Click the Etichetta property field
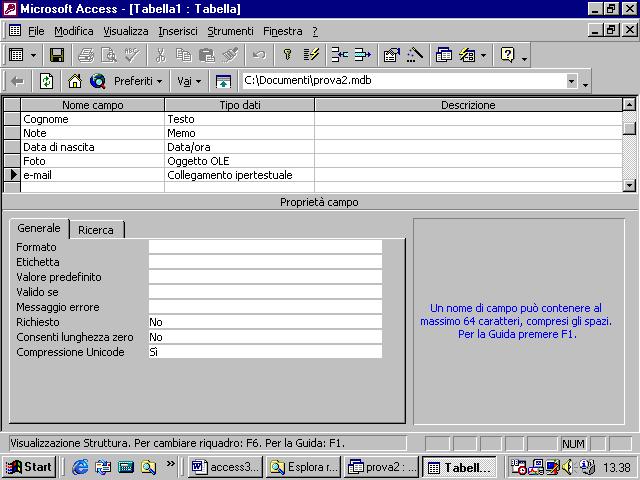 click(x=265, y=262)
